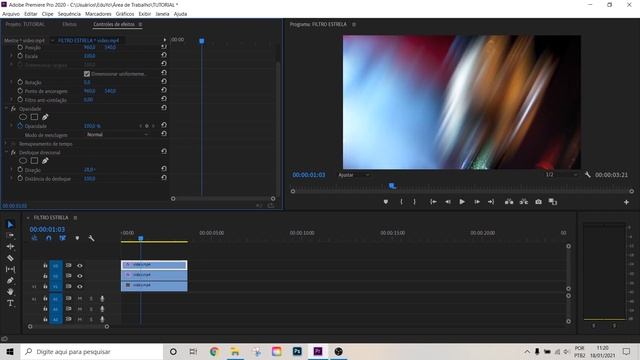The width and height of the screenshot is (640, 360).
Task: Create ellipse mask under Opacidade effect
Action: tap(23, 117)
